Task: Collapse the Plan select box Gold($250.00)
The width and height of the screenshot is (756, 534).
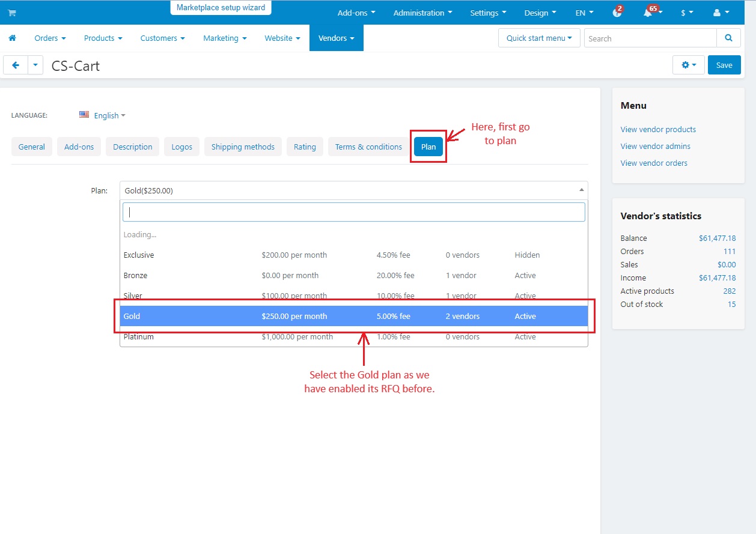Action: tap(353, 190)
